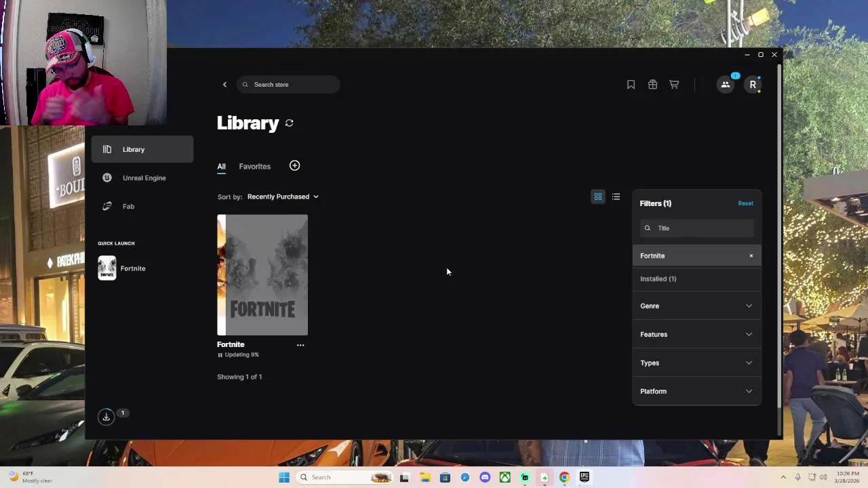The height and width of the screenshot is (488, 868).
Task: Open File Explorer from the taskbar
Action: pyautogui.click(x=425, y=477)
